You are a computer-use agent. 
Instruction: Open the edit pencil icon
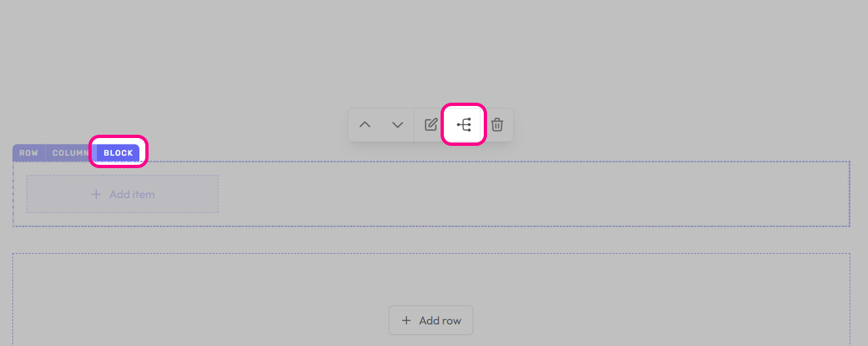tap(431, 125)
